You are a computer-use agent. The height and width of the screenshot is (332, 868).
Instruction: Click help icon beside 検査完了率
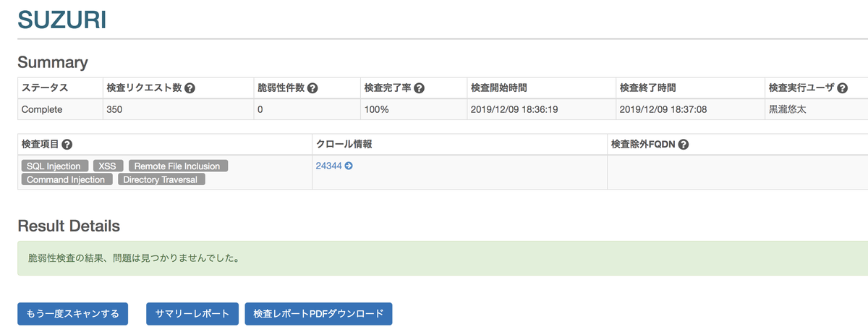click(x=419, y=88)
